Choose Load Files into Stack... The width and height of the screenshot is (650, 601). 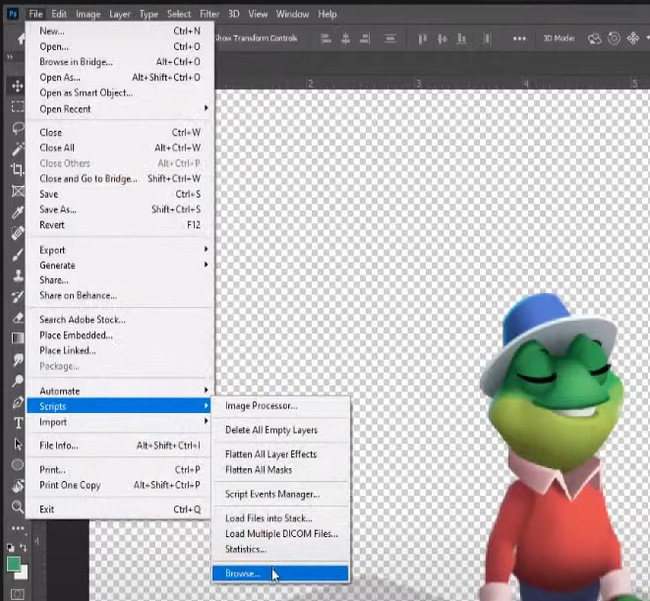268,518
